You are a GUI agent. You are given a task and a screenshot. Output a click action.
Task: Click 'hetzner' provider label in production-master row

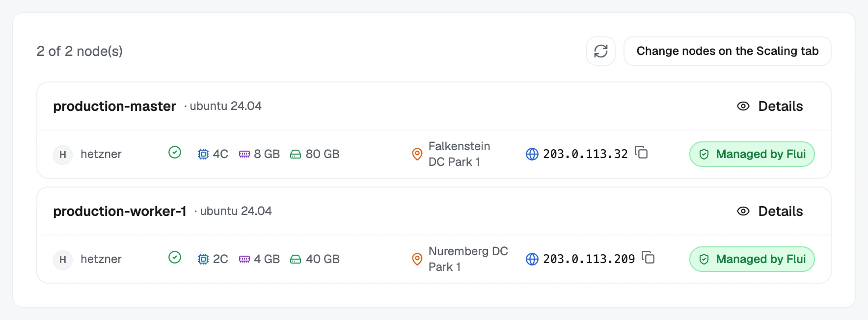(x=101, y=154)
